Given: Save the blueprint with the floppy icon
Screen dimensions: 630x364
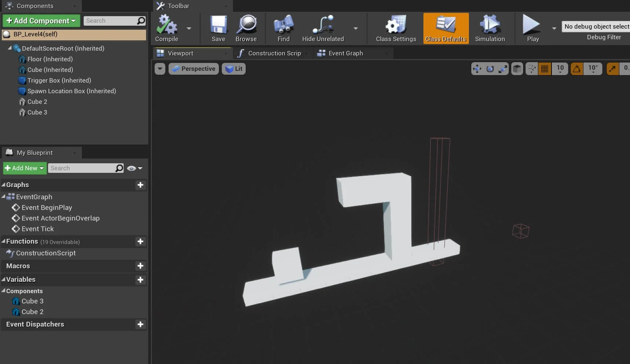Looking at the screenshot, I should 218,25.
